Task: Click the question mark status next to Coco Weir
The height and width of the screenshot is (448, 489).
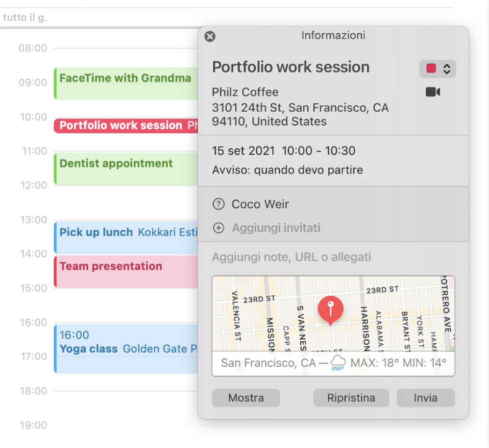Action: 219,204
